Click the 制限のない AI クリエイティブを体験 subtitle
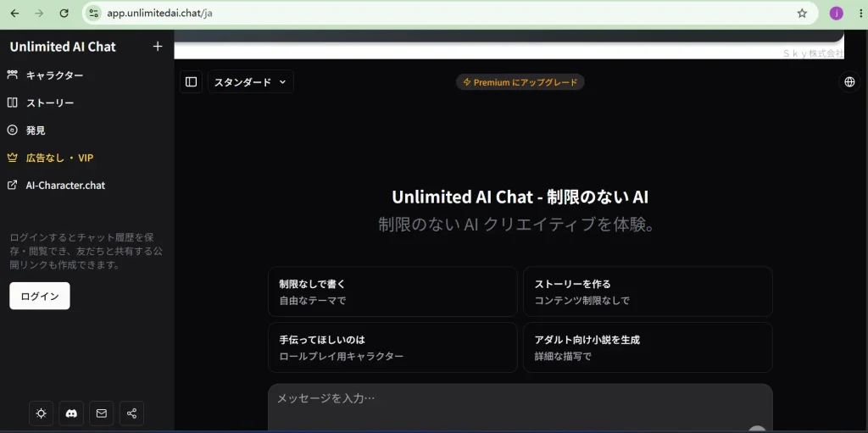 [516, 225]
